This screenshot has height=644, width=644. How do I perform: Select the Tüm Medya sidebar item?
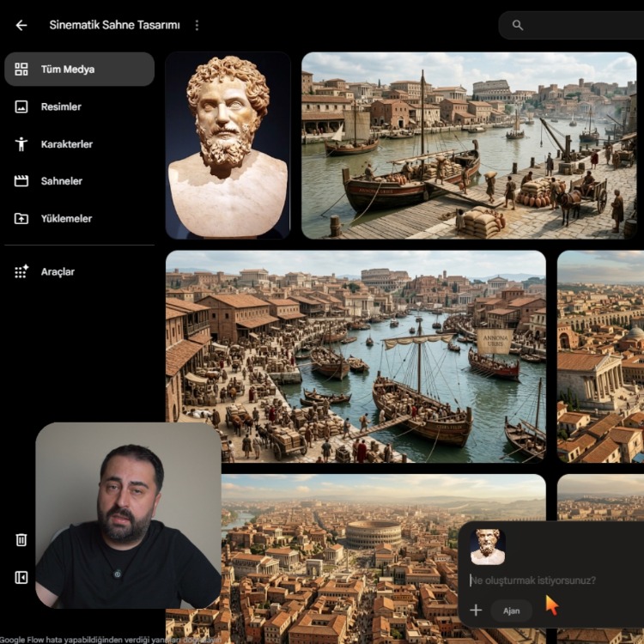(79, 69)
